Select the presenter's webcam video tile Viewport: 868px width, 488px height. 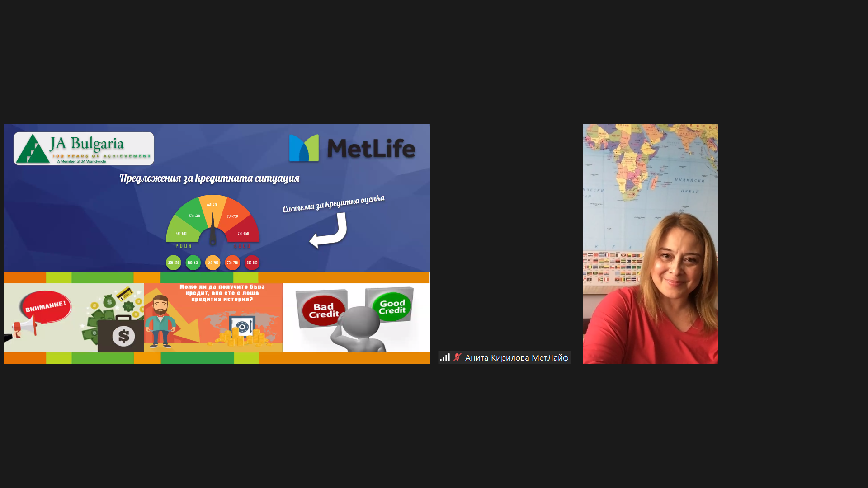point(650,244)
